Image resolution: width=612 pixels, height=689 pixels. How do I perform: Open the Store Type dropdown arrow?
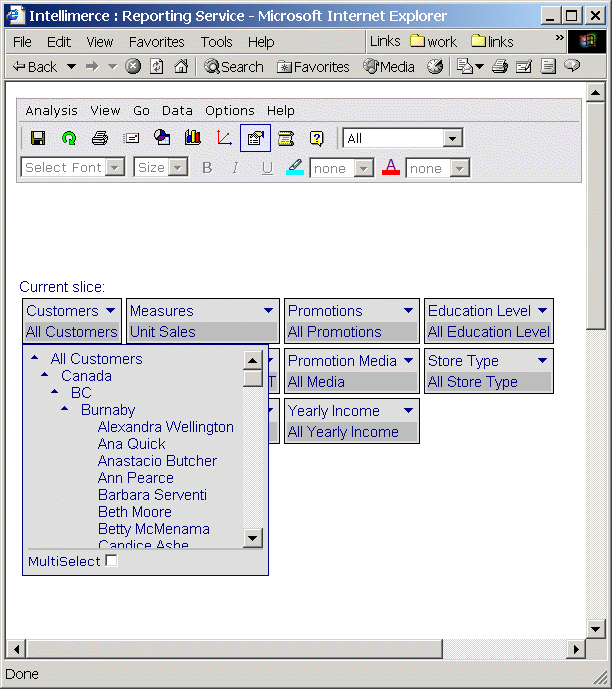click(x=543, y=360)
